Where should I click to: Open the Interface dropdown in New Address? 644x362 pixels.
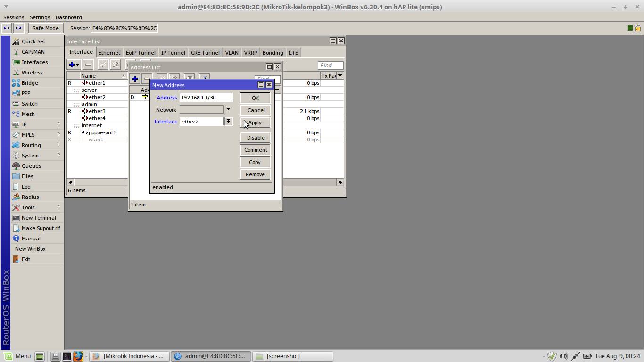228,121
